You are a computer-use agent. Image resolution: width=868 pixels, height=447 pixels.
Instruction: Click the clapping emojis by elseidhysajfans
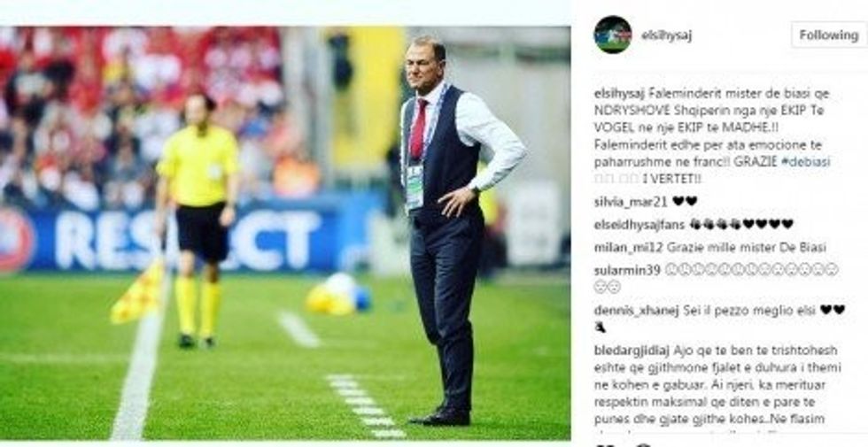coord(715,224)
